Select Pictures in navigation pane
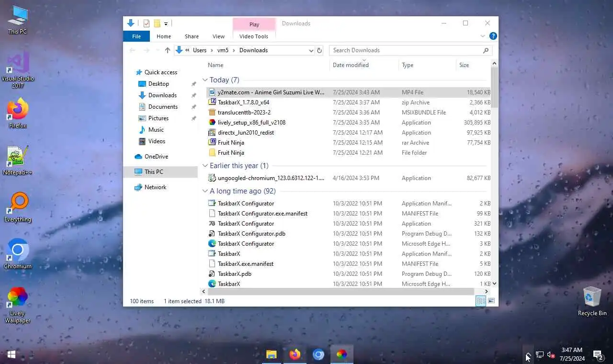 tap(158, 118)
